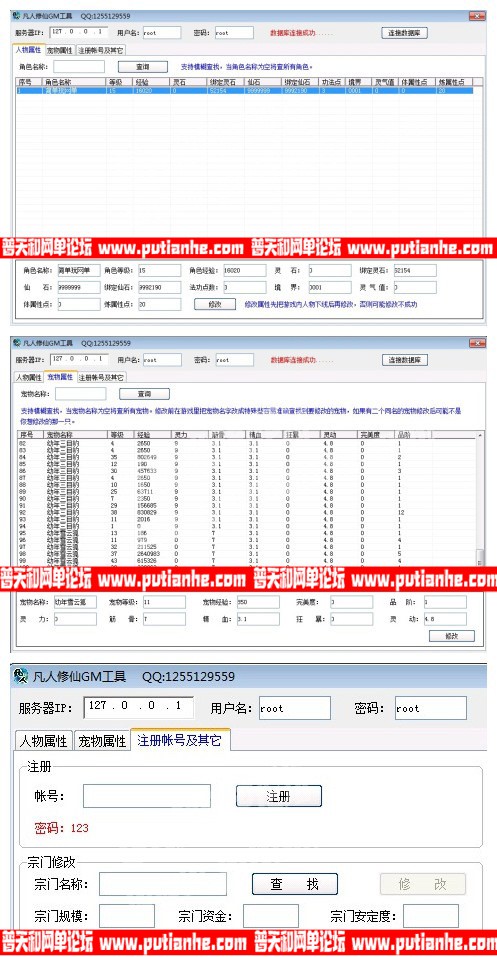Click the 灵气值 field in character editor
This screenshot has width=497, height=957.
(415, 287)
